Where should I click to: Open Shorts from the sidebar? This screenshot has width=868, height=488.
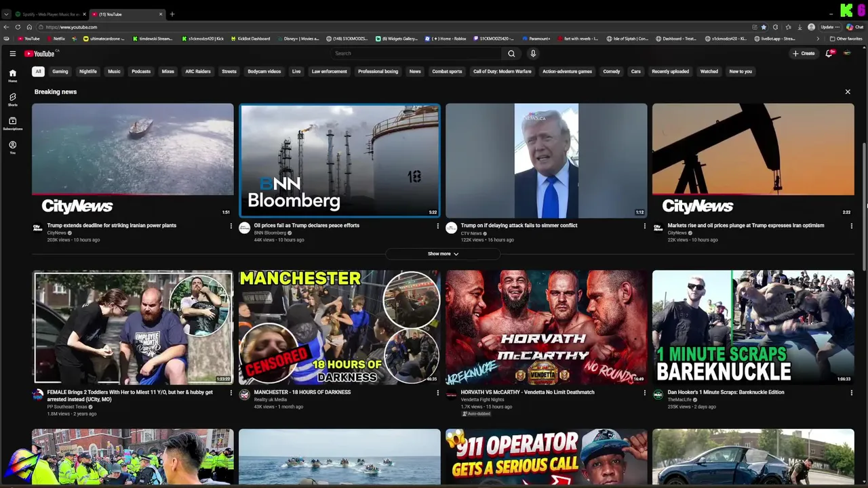click(x=12, y=100)
